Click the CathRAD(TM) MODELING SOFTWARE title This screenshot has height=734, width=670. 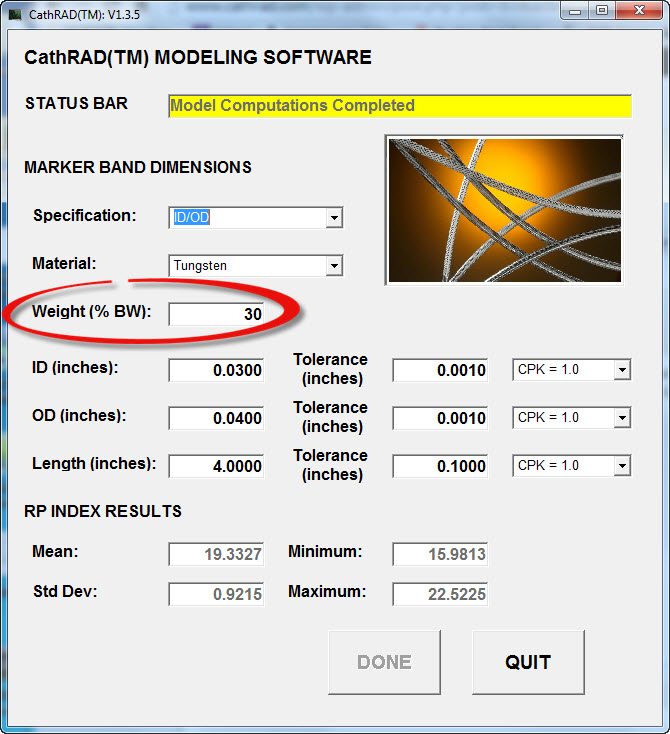click(x=198, y=58)
